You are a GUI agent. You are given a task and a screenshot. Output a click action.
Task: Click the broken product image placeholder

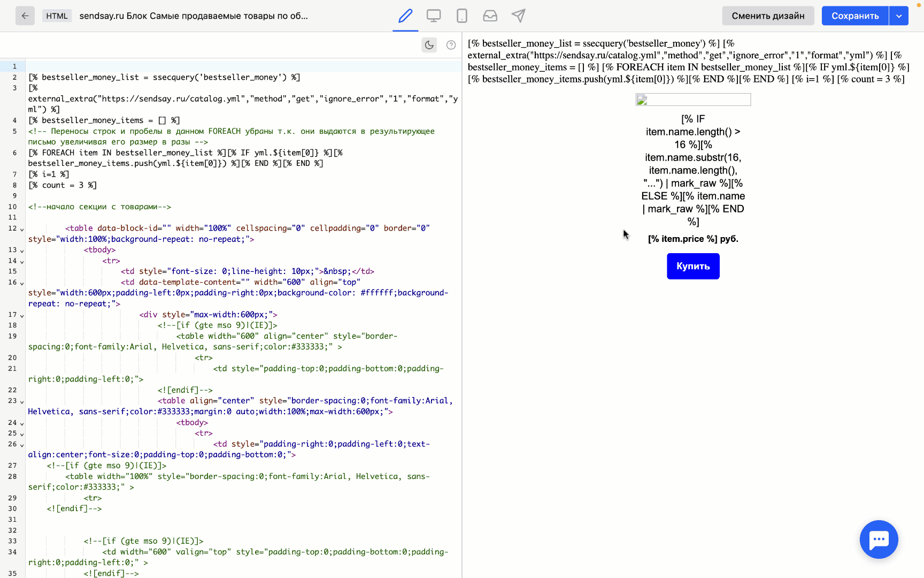(x=693, y=100)
